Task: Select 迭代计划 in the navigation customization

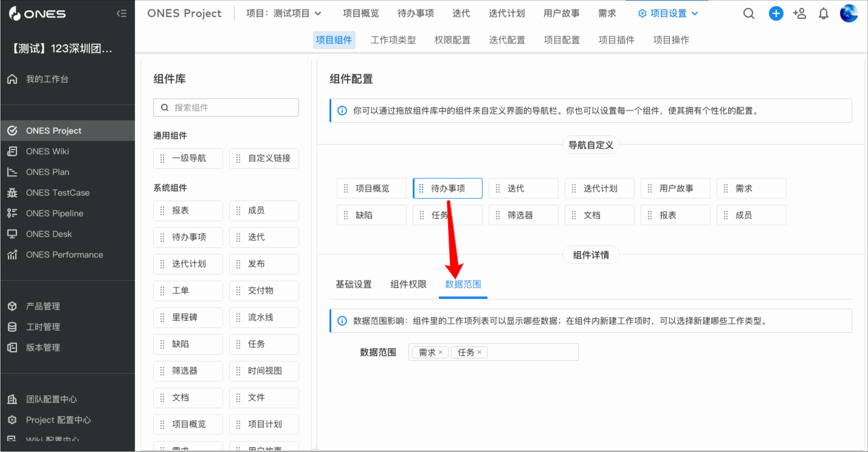Action: click(599, 188)
